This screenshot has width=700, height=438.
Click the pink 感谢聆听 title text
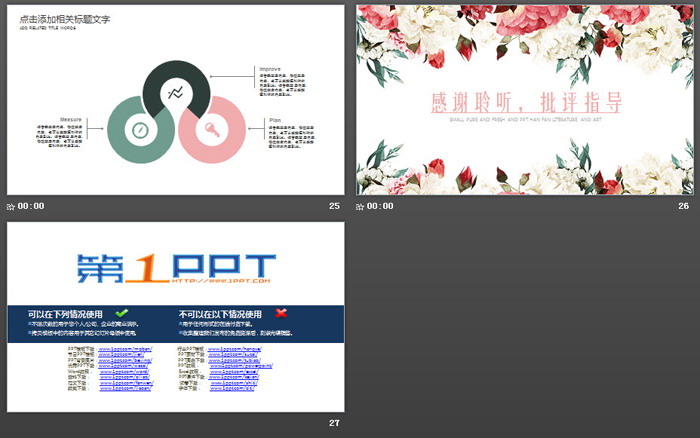click(x=525, y=102)
